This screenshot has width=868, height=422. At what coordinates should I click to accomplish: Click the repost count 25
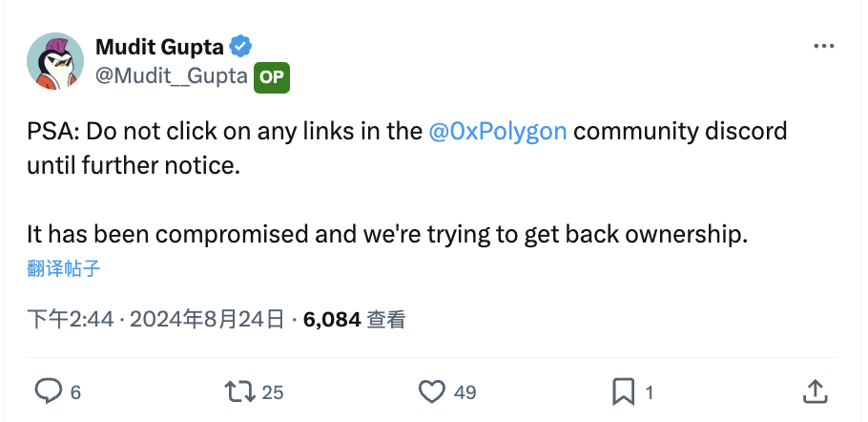[273, 391]
